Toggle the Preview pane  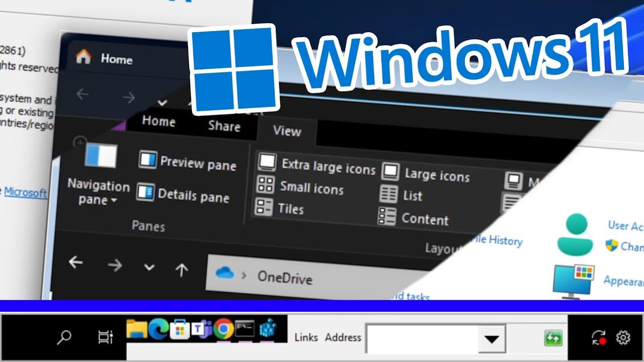pyautogui.click(x=187, y=162)
